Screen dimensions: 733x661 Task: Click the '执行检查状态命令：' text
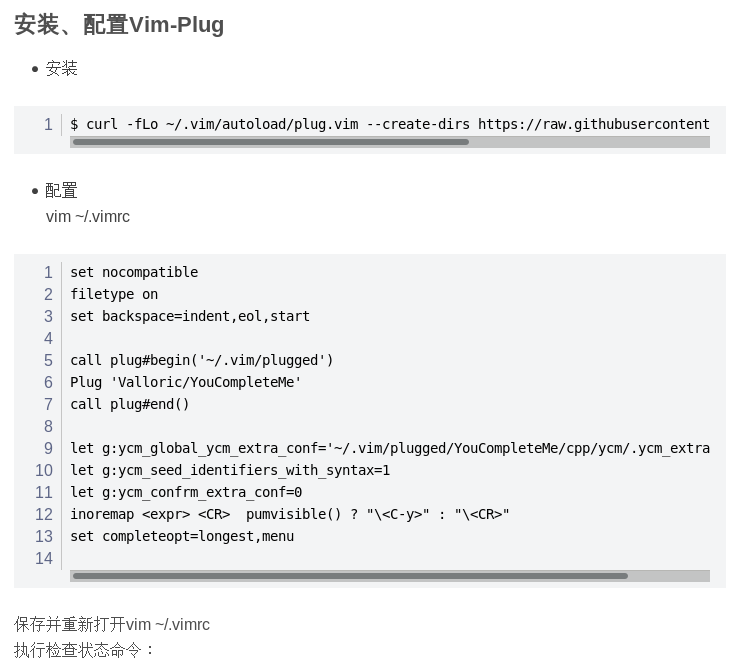point(85,649)
